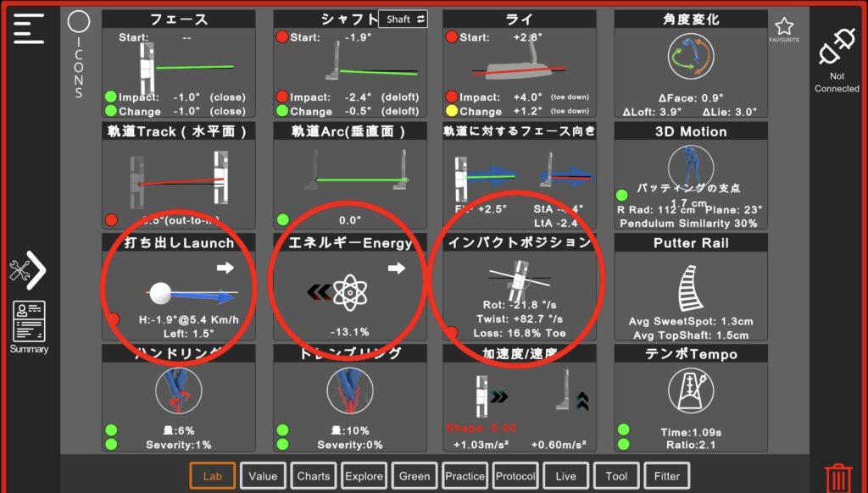Switch the Shaft selector button
This screenshot has height=493, width=868.
coord(403,19)
